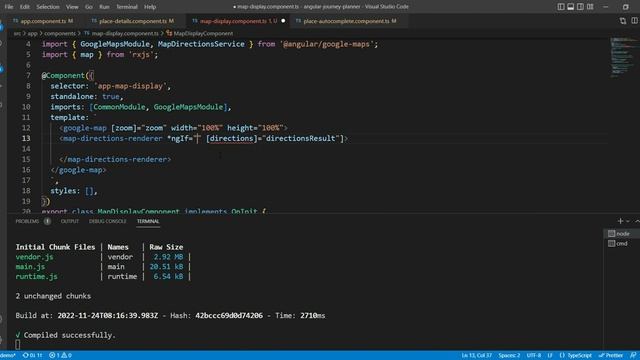Open the Go menu

pos(89,7)
